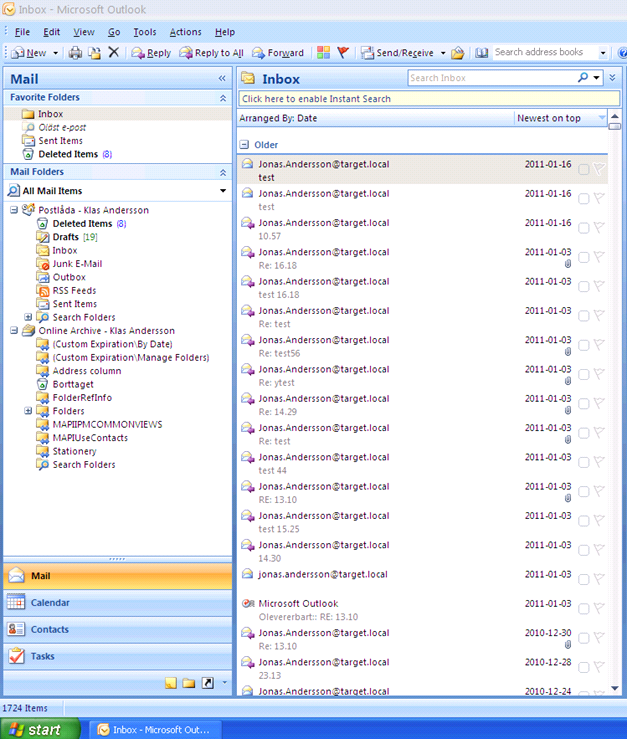Collapse Postlåda - Klas Andersson tree
The width and height of the screenshot is (627, 739).
pyautogui.click(x=14, y=210)
